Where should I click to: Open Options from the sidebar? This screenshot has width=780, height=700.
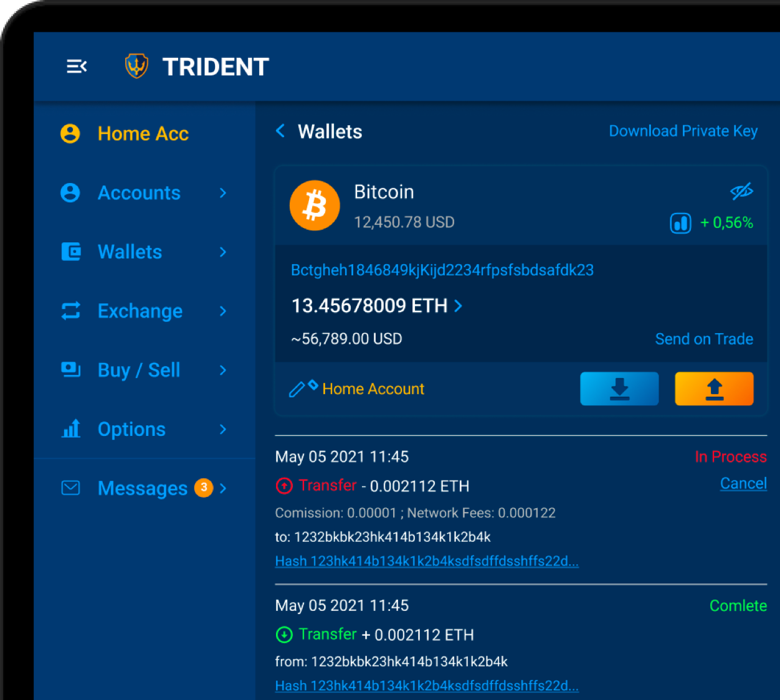[131, 429]
